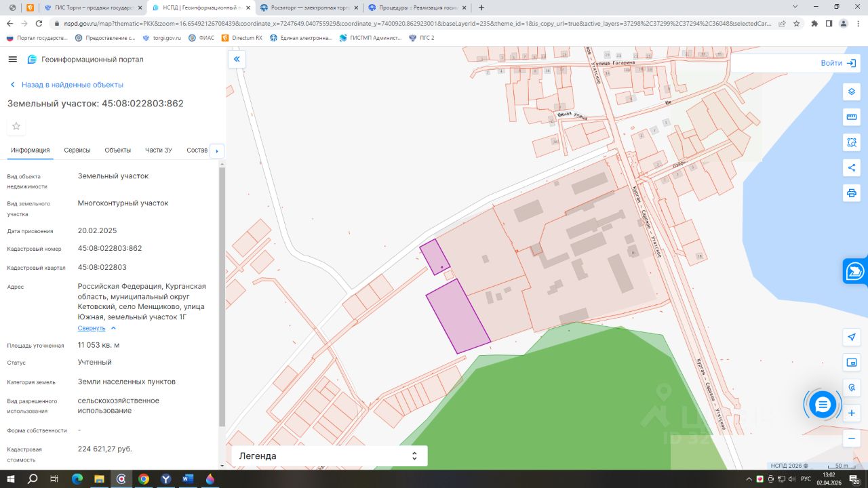Open the taskbar clock and date
Viewport: 868px width, 488px height.
(829, 479)
